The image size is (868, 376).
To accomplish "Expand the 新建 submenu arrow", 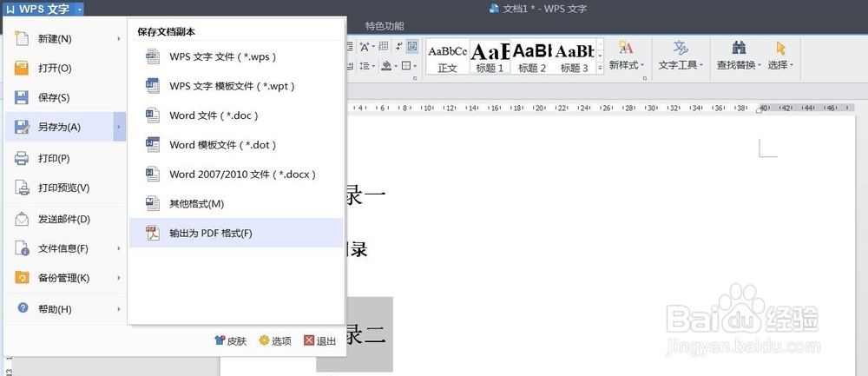I will pyautogui.click(x=119, y=39).
